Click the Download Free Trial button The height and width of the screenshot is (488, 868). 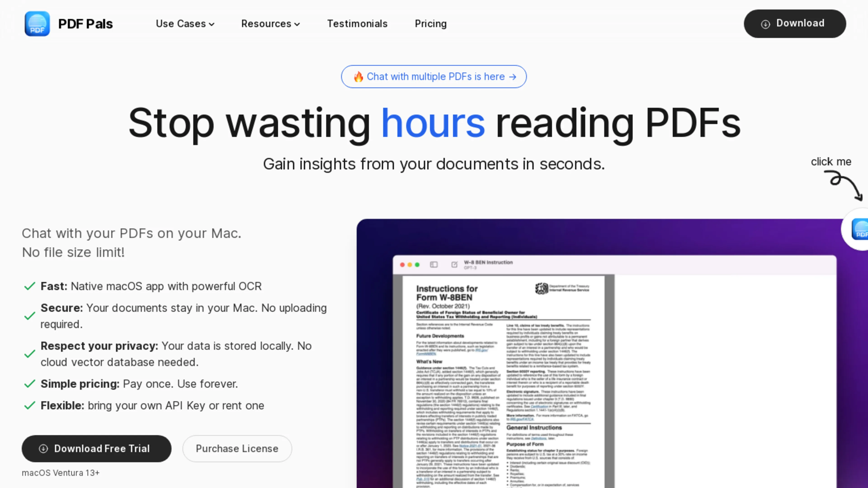[96, 449]
